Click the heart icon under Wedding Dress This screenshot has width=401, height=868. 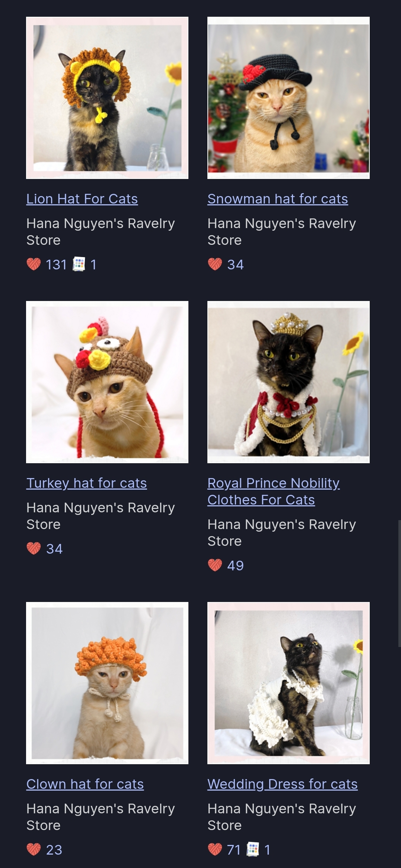point(215,849)
